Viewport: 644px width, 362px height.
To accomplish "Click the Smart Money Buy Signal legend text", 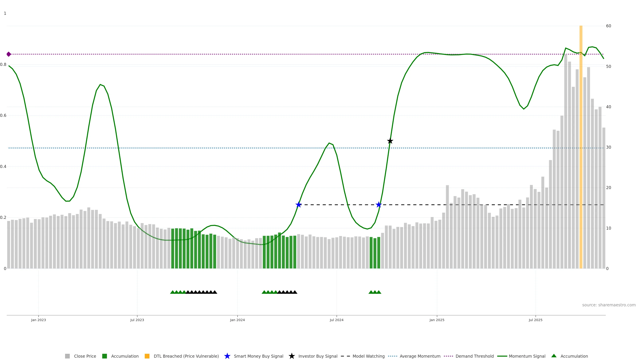I will tap(258, 356).
